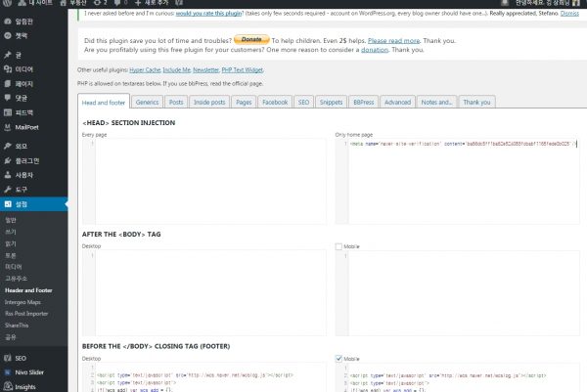Dismiss the rating notice
Screen dimensions: 587x392
coord(569,13)
